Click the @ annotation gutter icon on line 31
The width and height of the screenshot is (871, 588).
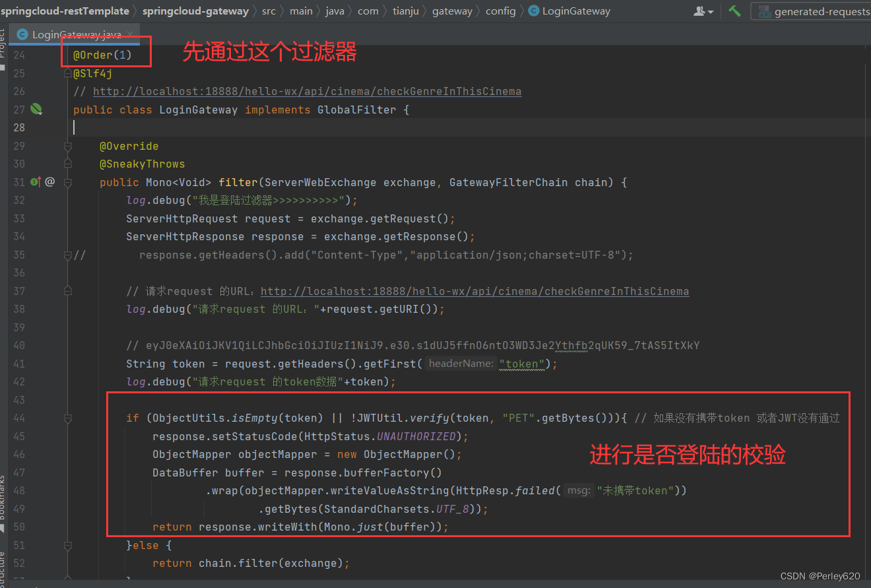click(50, 181)
